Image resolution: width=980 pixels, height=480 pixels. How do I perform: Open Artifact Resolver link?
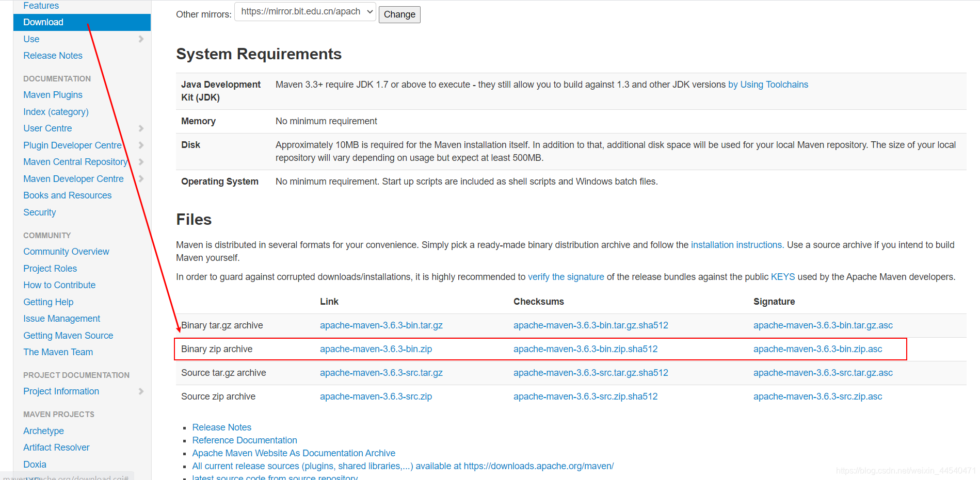(x=56, y=448)
